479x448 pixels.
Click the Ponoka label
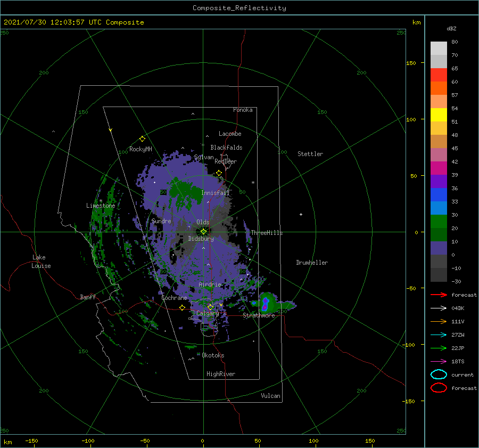pyautogui.click(x=243, y=110)
